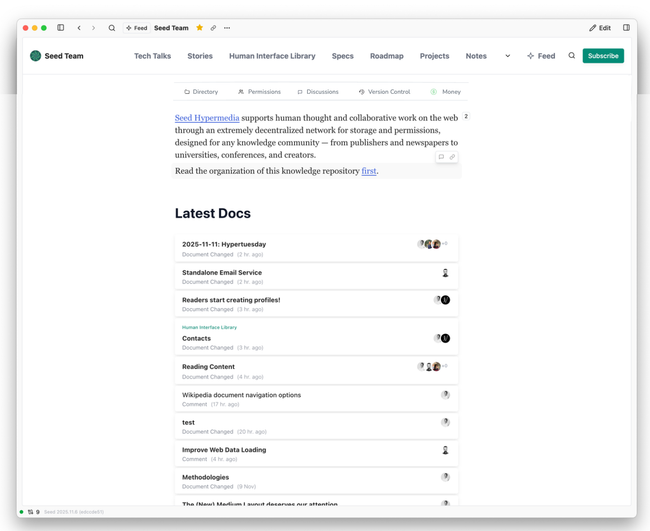Viewport: 650px width, 531px height.
Task: Open the Directory tab
Action: pos(201,92)
